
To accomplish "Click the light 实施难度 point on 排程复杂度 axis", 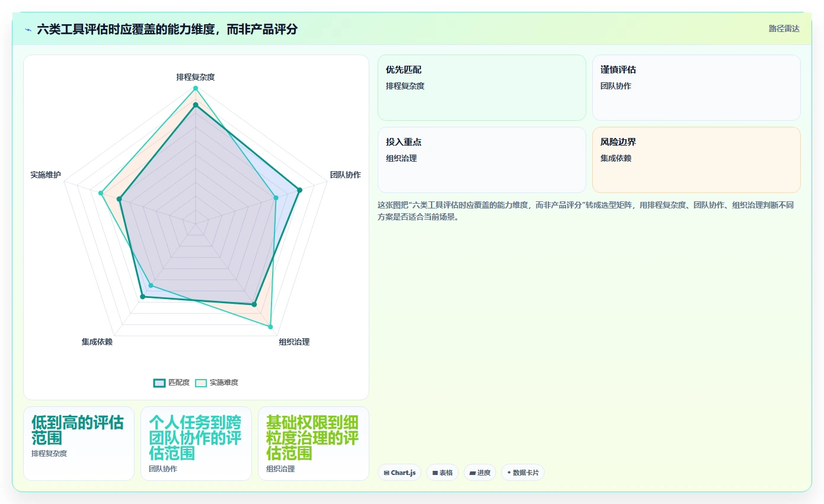I will click(x=195, y=88).
